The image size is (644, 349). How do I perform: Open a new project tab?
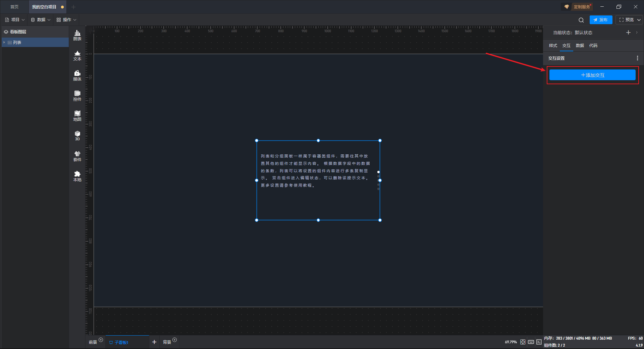point(73,7)
